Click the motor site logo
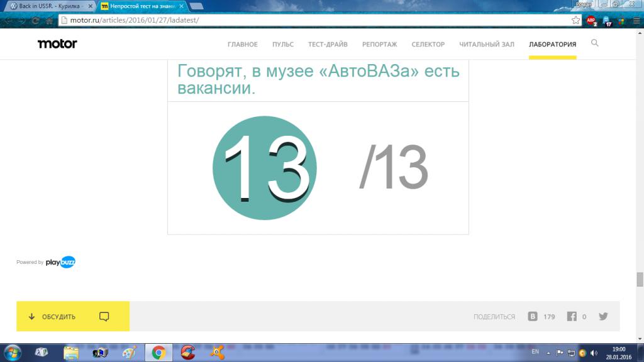 click(x=57, y=44)
